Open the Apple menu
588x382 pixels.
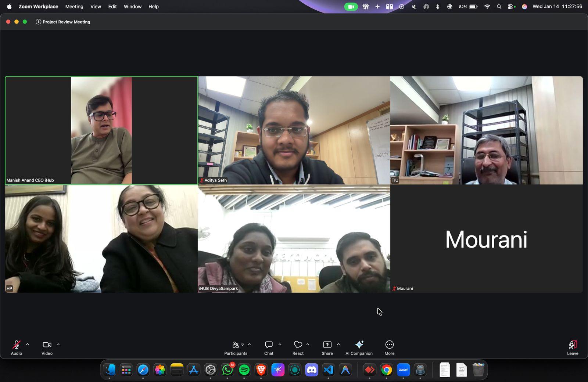9,6
